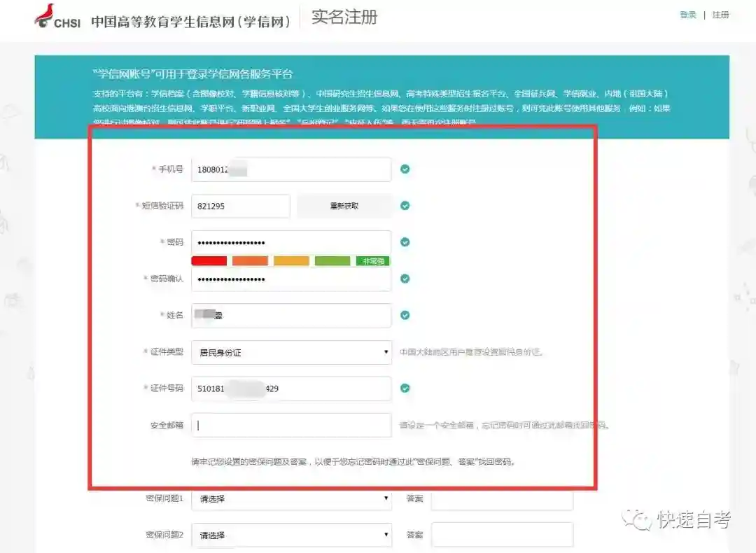Click the 密保问题1 answer input box

pos(501,499)
